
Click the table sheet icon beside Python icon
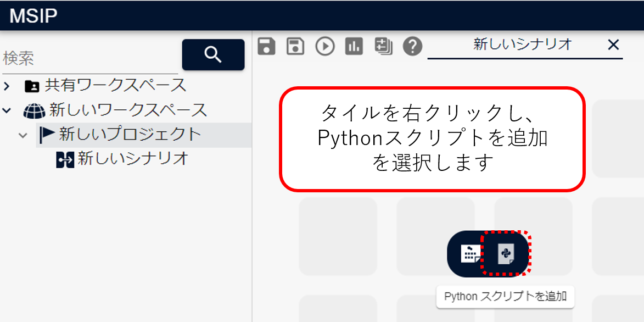coord(470,254)
